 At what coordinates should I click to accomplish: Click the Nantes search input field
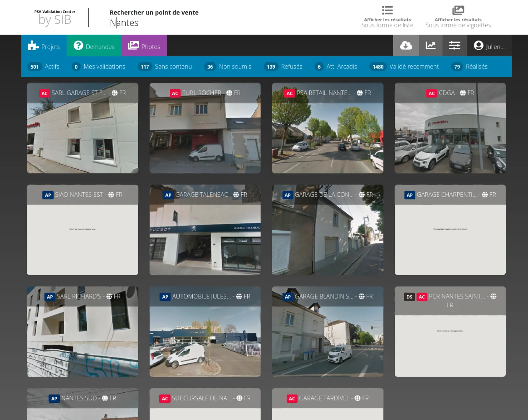(x=154, y=23)
